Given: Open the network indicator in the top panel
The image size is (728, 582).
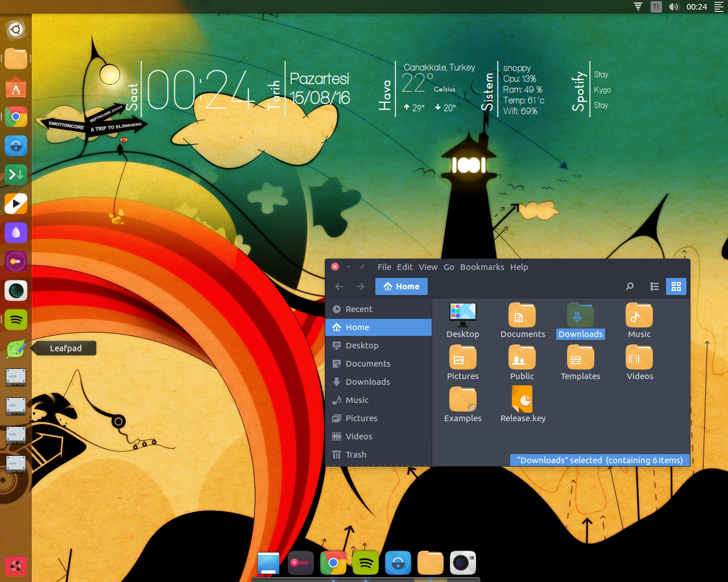Looking at the screenshot, I should point(638,7).
